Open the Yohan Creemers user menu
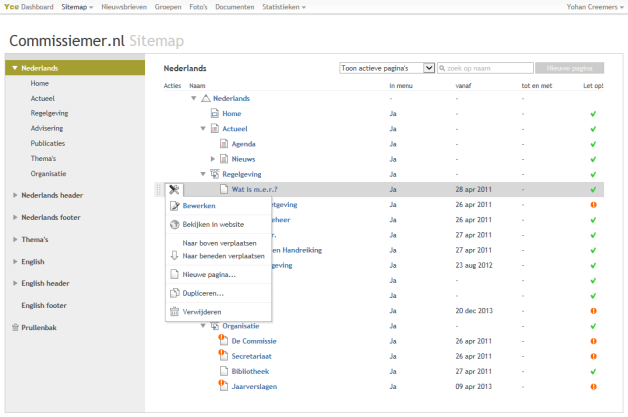 tap(595, 7)
